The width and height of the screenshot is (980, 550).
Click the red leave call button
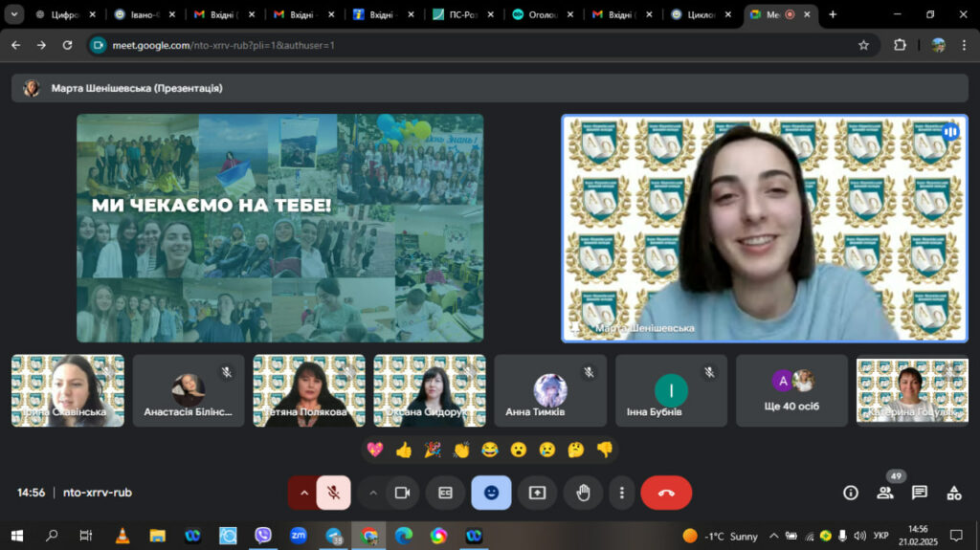coord(666,493)
